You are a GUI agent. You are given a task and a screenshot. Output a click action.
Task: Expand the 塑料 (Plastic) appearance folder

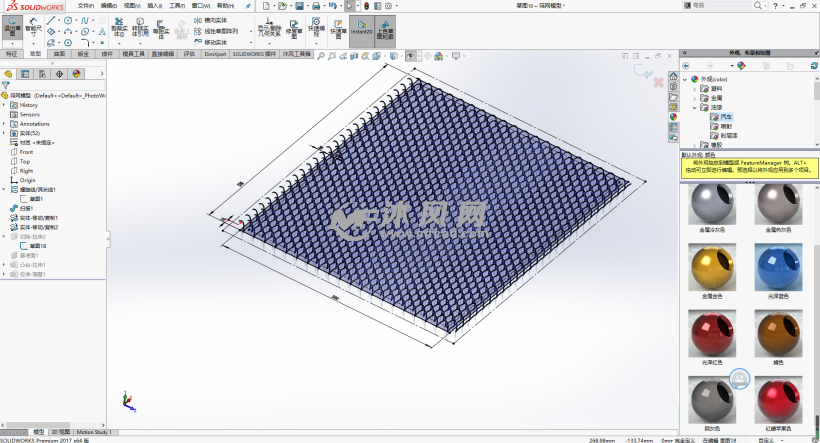[695, 89]
